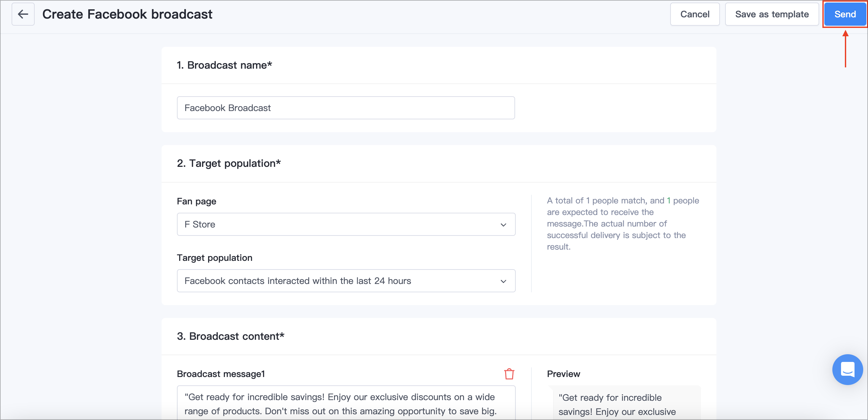Select the '3. Broadcast content*' heading
This screenshot has height=420, width=868.
tap(231, 336)
